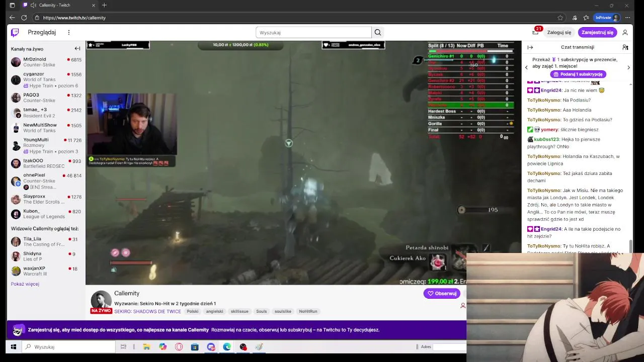
Task: Click the Callemity channel name
Action: coord(127,293)
